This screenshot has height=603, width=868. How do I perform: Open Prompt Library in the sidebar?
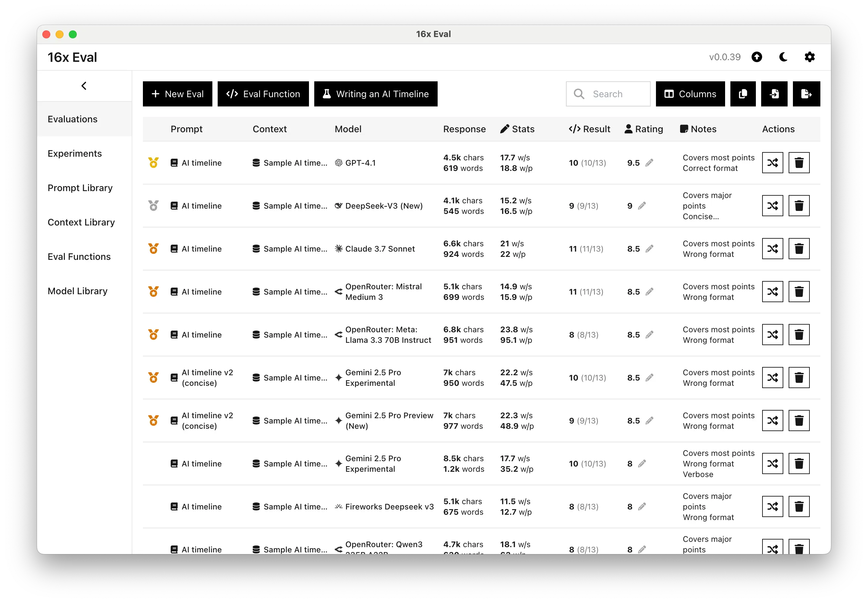click(x=84, y=188)
